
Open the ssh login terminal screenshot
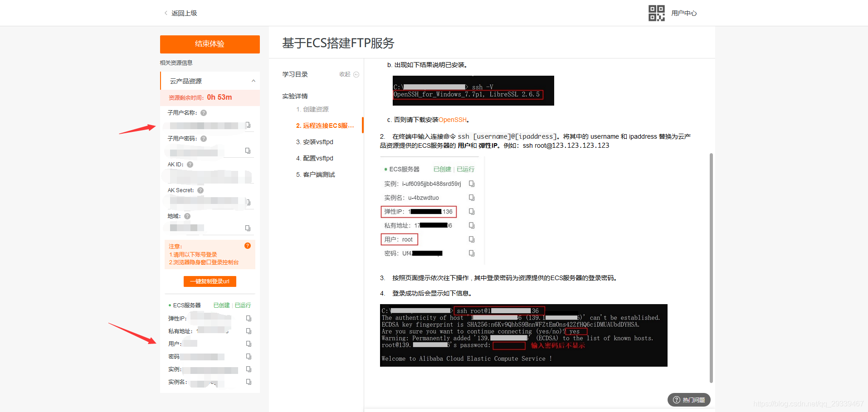[x=524, y=335]
